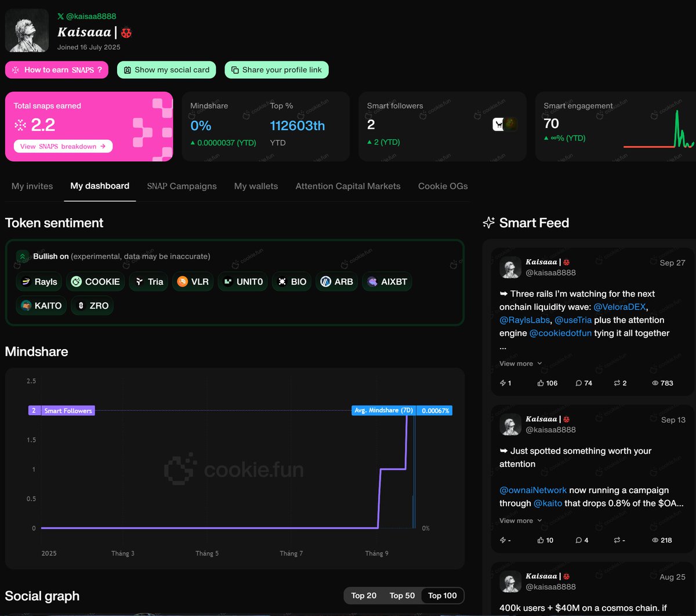The height and width of the screenshot is (616, 696).
Task: Click Show my social card button
Action: [x=166, y=70]
